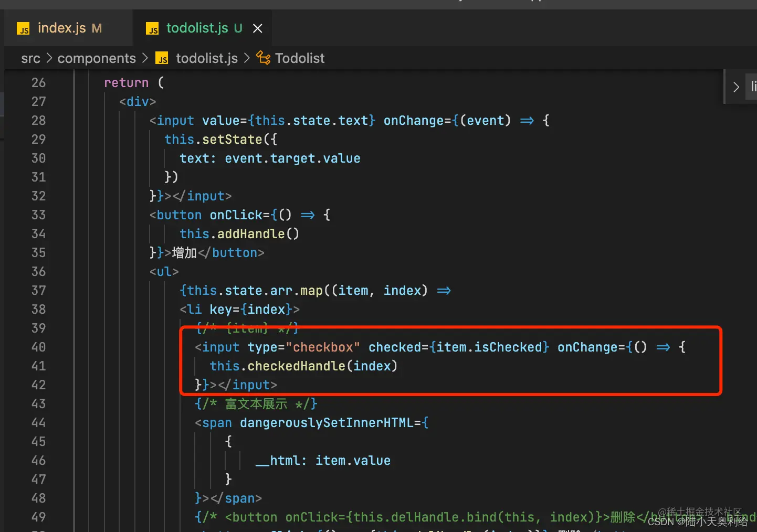Screen dimensions: 757x532
Task: Click the closing '</span>' tag
Action: click(236, 498)
